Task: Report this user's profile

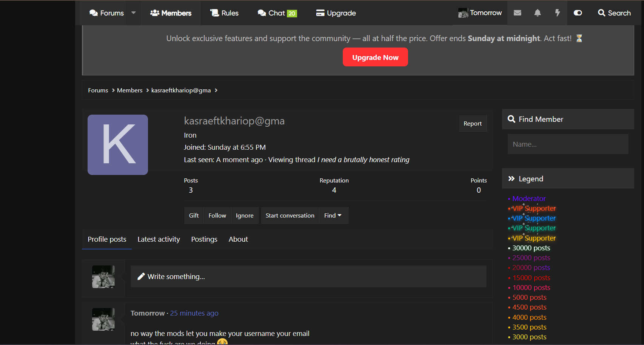Action: [472, 124]
